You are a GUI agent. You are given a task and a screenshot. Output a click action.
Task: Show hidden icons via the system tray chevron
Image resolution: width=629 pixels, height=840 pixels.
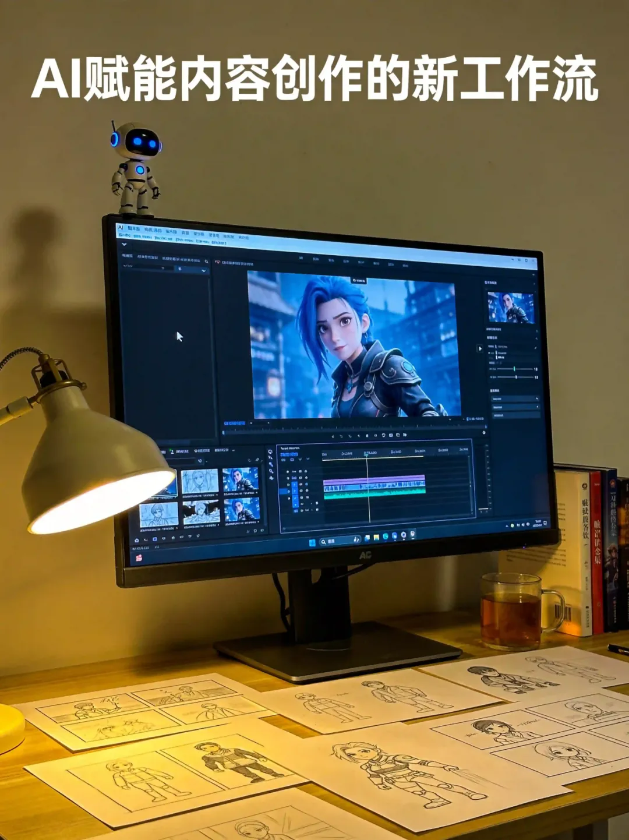[x=506, y=526]
